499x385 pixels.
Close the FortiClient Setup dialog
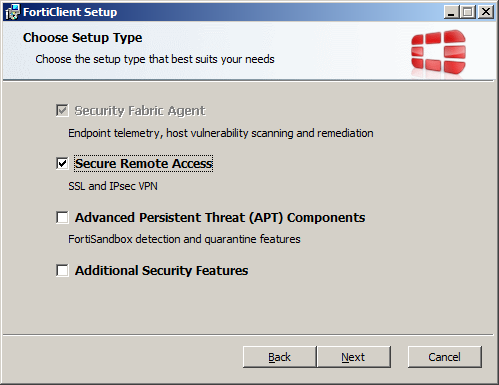486,12
